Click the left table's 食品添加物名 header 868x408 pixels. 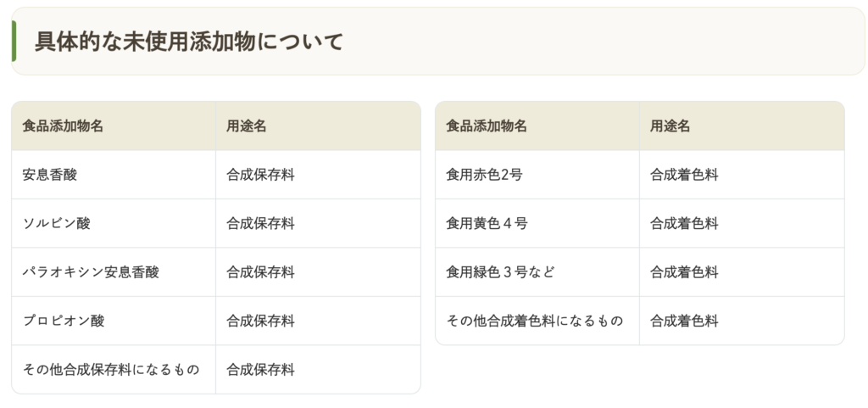point(63,126)
